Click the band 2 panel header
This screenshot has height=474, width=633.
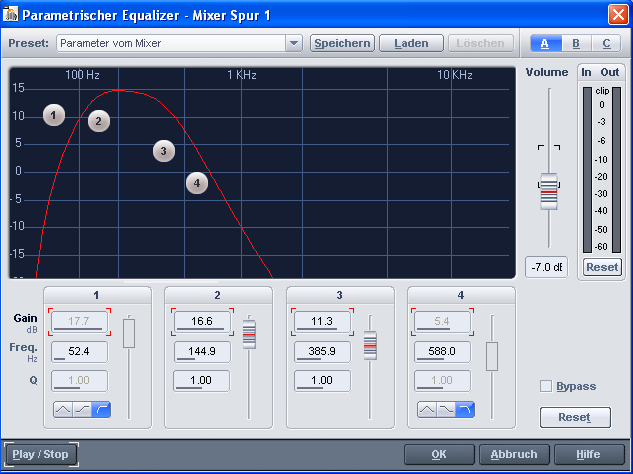tap(218, 296)
